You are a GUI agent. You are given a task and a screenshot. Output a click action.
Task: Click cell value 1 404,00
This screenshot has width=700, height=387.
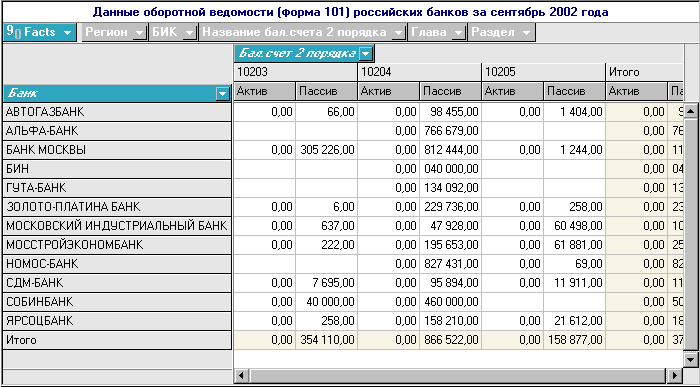[x=575, y=112]
